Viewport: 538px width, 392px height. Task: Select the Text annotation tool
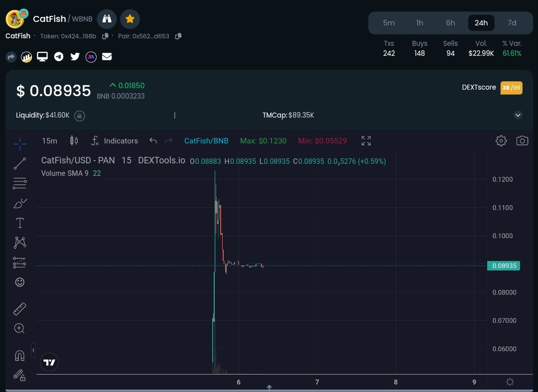(x=20, y=223)
